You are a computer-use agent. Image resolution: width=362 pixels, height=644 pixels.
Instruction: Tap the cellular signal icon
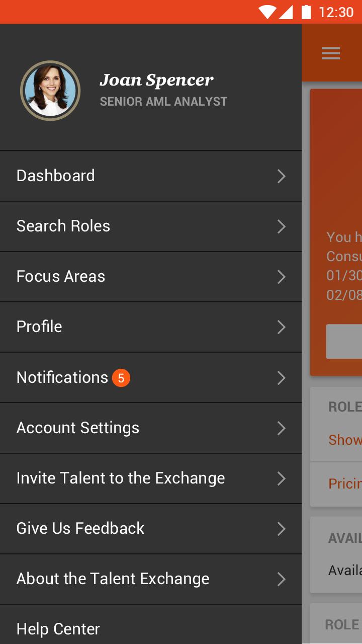click(286, 12)
